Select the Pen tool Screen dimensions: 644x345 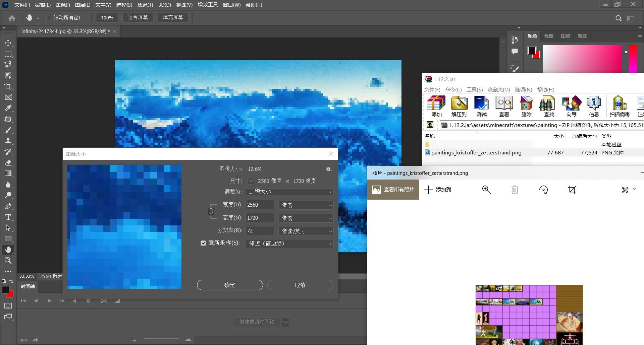pyautogui.click(x=8, y=206)
